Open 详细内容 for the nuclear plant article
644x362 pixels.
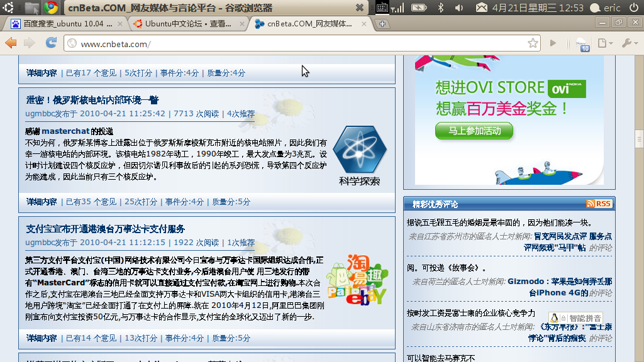point(42,202)
